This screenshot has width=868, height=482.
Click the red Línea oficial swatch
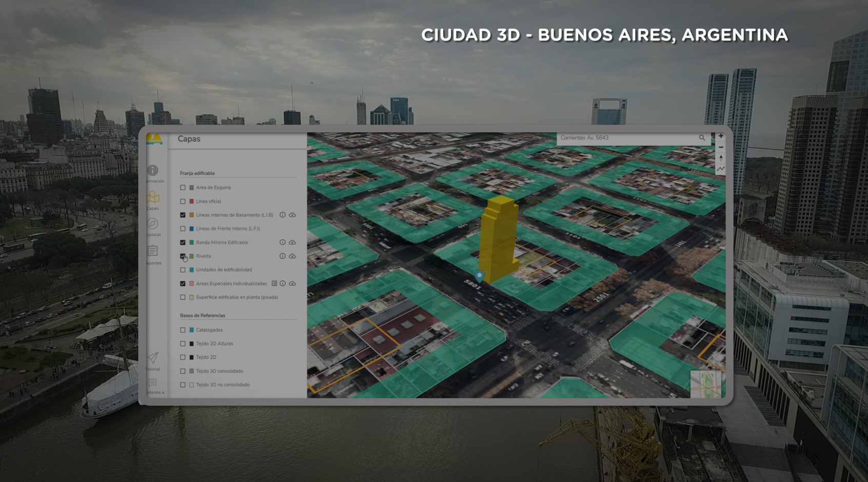(191, 202)
